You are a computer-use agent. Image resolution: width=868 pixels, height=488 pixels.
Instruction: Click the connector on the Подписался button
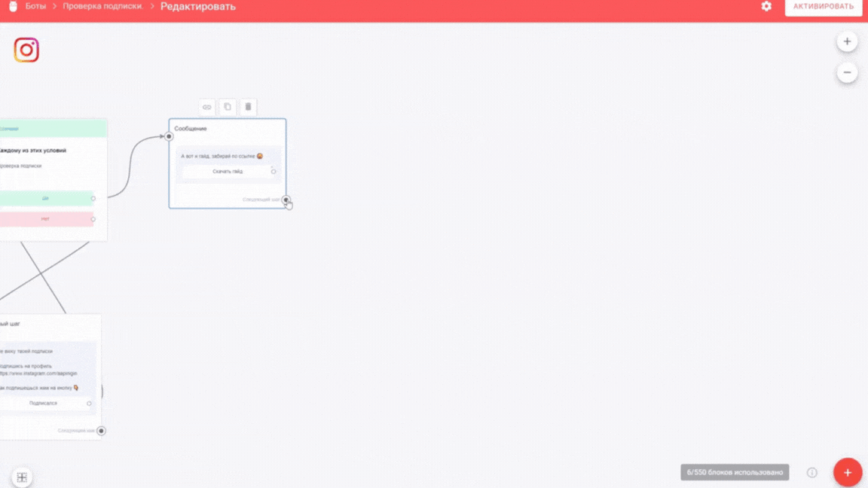(89, 404)
